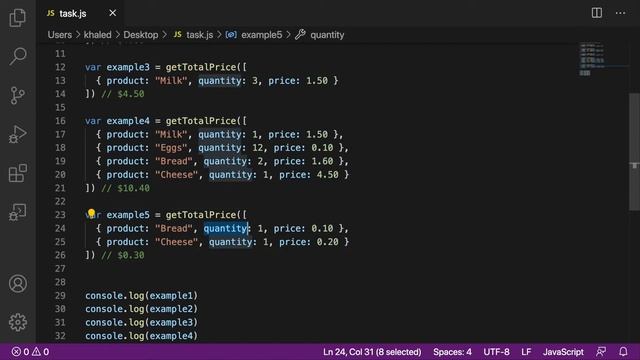
Task: Click the "Bread" string on line 24
Action: click(174, 228)
